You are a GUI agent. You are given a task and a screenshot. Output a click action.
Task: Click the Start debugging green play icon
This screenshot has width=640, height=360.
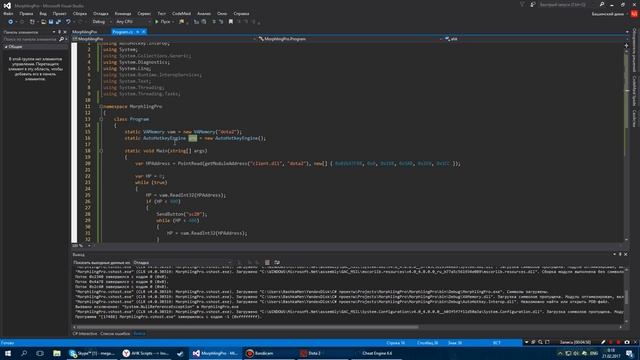click(156, 22)
